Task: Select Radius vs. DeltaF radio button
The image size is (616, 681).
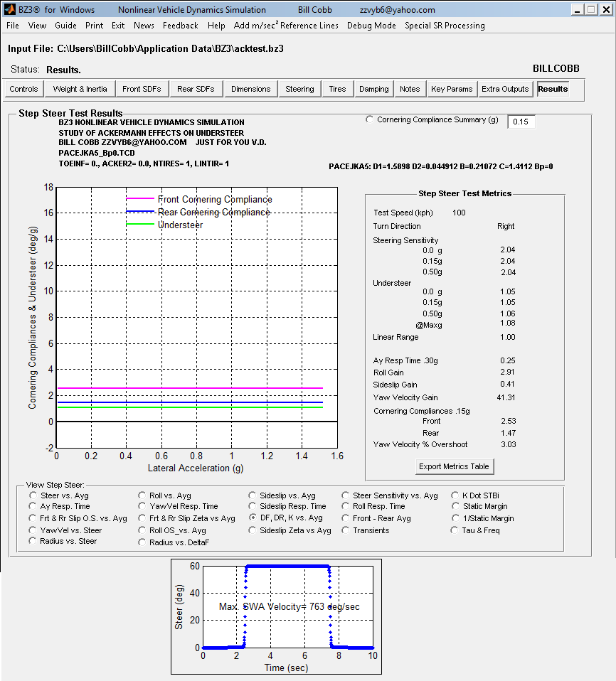Action: pos(142,542)
